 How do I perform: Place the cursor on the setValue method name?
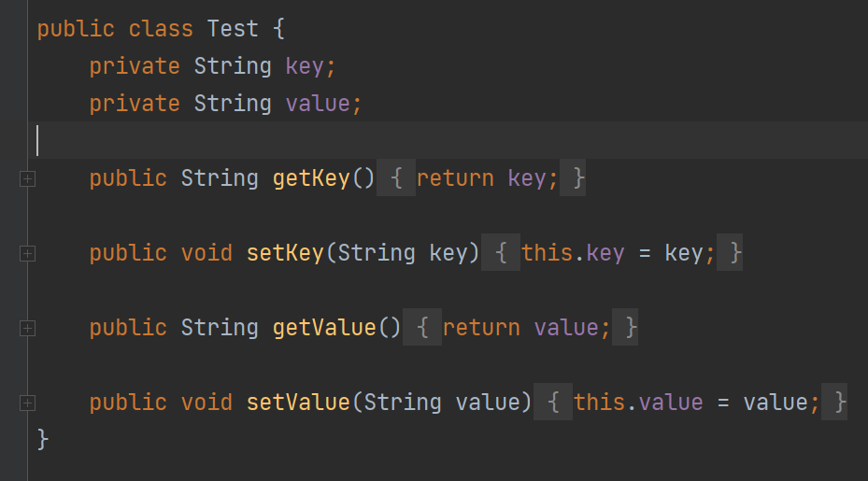[298, 403]
